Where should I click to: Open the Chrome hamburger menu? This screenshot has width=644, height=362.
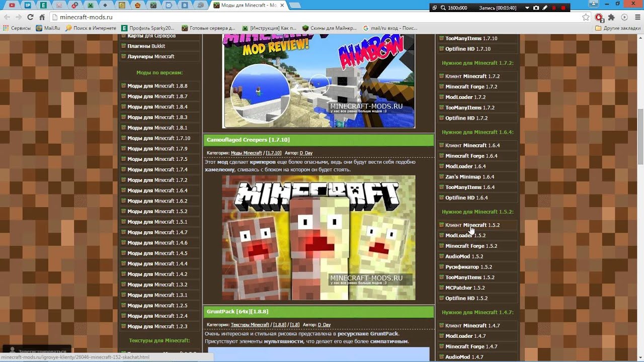pos(637,17)
